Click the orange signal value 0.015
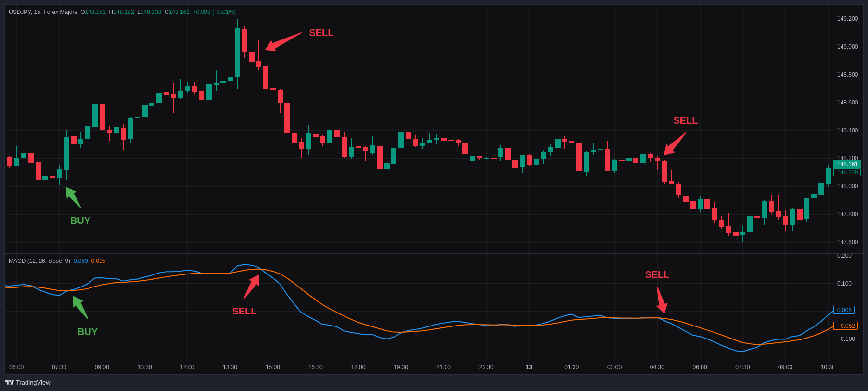The width and height of the screenshot is (868, 391). (x=98, y=261)
